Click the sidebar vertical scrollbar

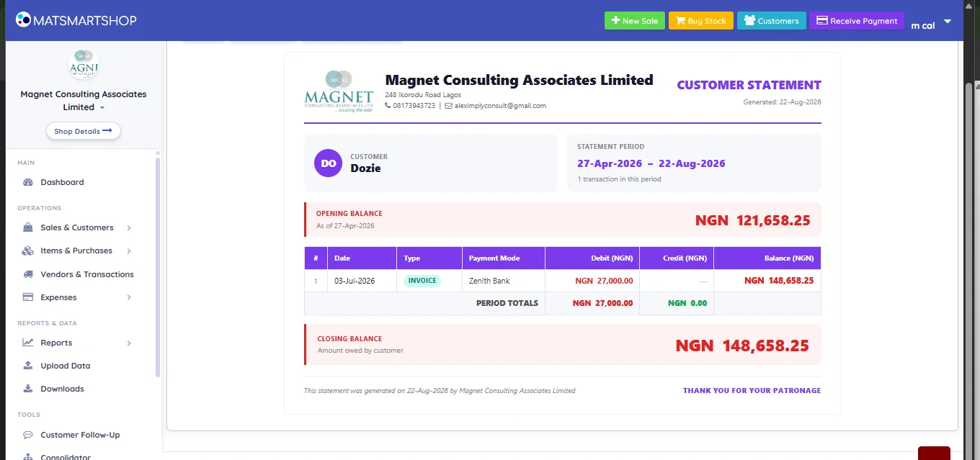(x=158, y=266)
